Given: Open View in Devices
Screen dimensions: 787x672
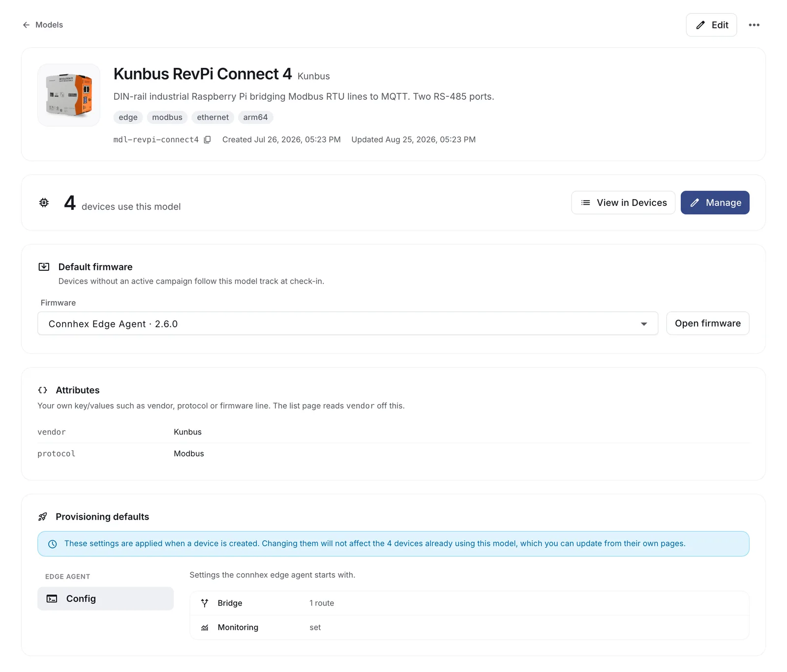Looking at the screenshot, I should [x=623, y=203].
